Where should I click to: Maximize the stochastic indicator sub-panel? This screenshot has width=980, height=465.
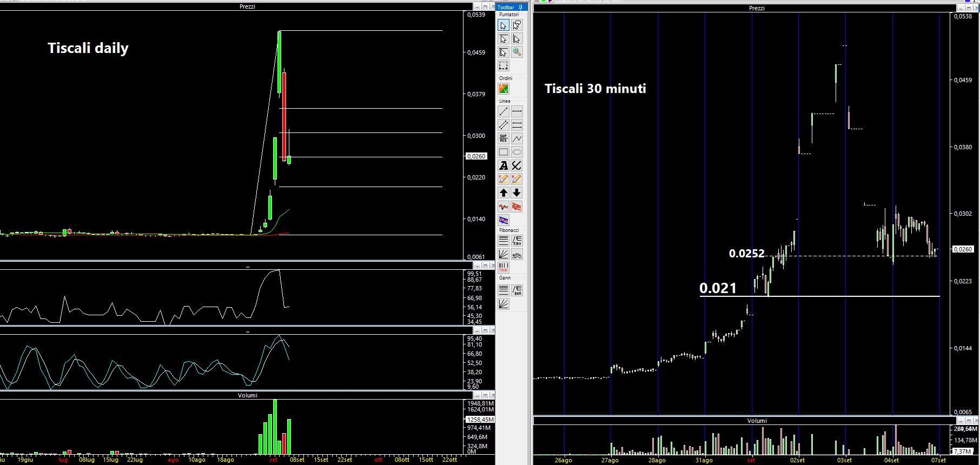click(485, 330)
